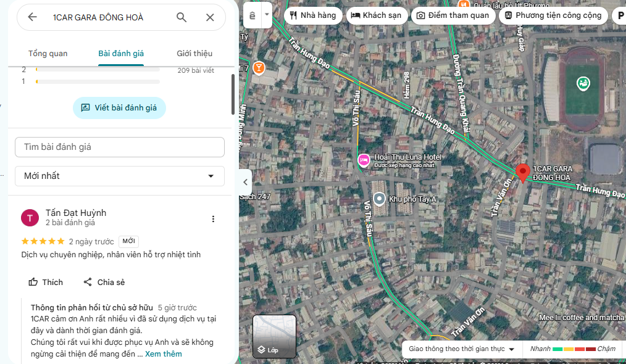Filter map by Nhà hàng chip

[x=313, y=15]
